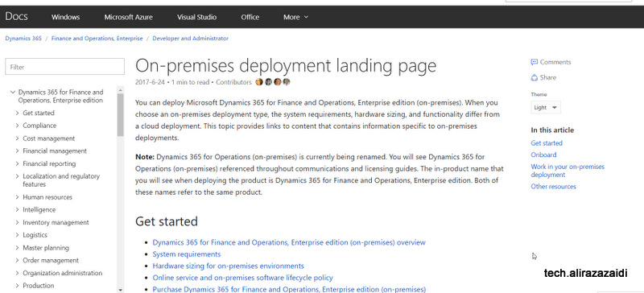Open the Theme dropdown set to Light
The width and height of the screenshot is (644, 293).
tap(546, 107)
